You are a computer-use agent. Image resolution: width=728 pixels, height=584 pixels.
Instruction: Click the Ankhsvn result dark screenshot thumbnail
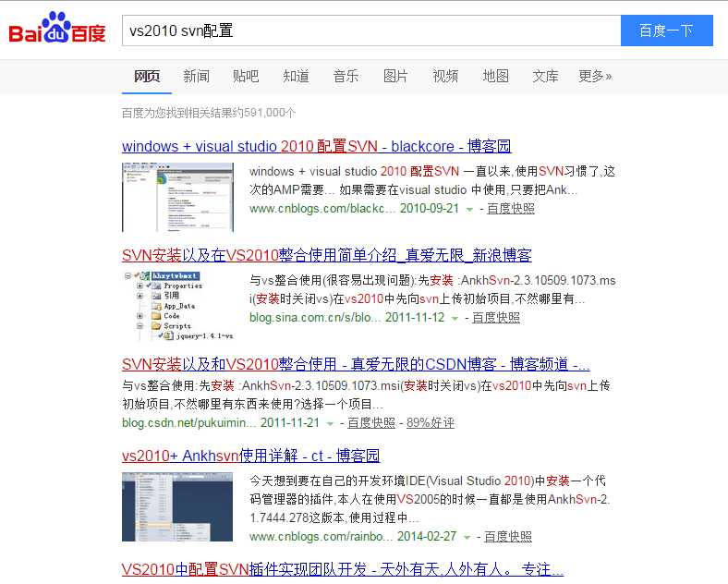pos(177,507)
